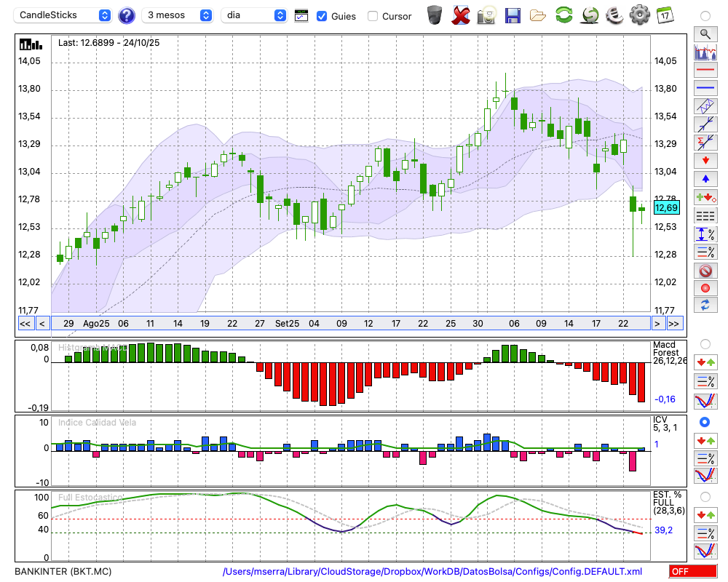Open settings with the gear icon
This screenshot has height=582, width=728.
pyautogui.click(x=639, y=15)
